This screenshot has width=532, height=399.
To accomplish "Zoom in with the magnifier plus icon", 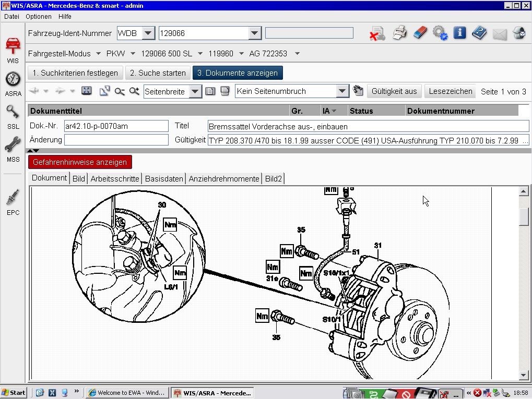I will tap(134, 91).
